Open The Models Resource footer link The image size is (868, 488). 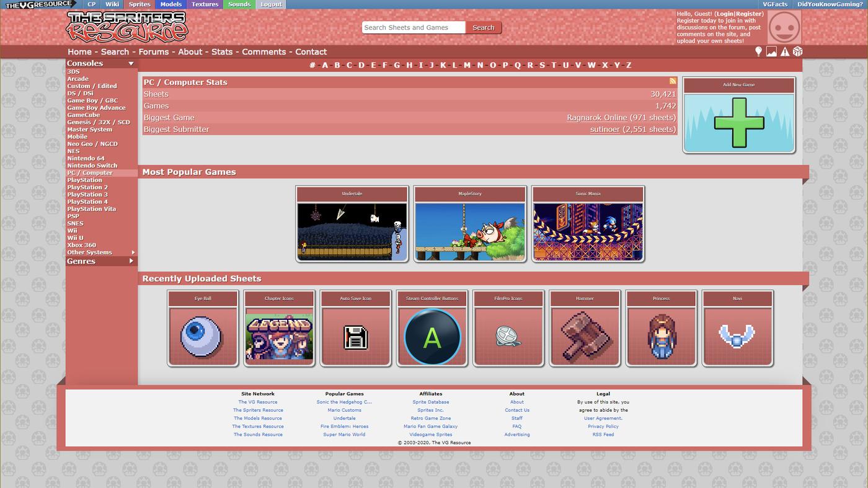click(x=258, y=419)
